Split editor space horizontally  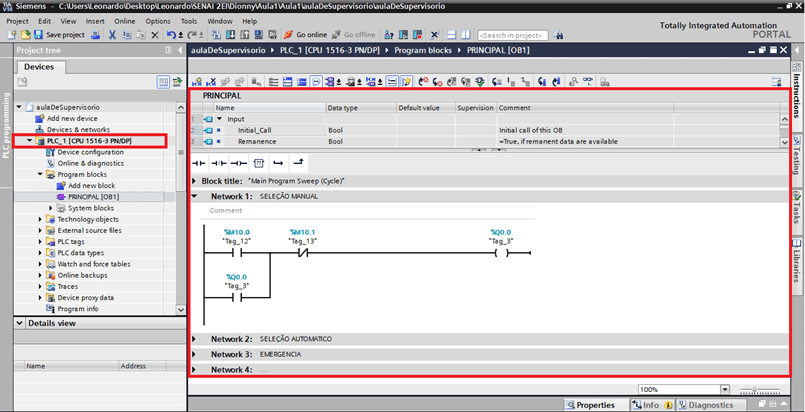click(451, 35)
